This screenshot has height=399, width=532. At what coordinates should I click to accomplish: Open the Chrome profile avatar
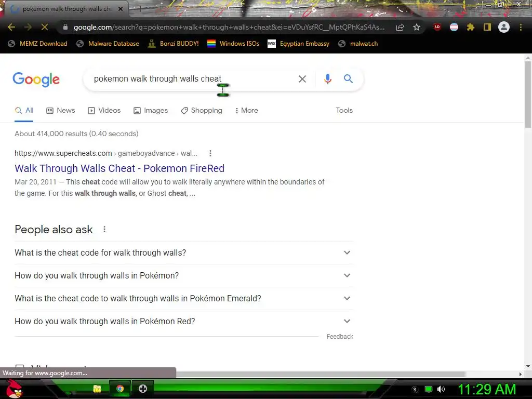pyautogui.click(x=504, y=27)
